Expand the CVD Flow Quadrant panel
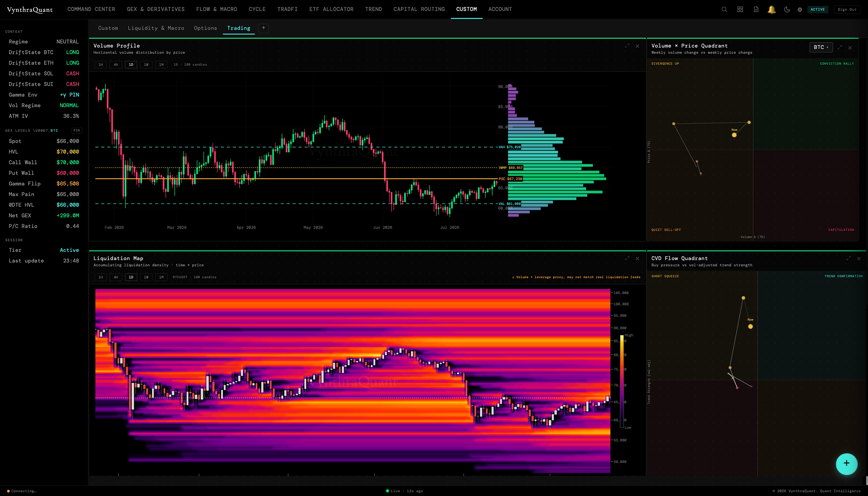Screen dimensions: 868x496 [x=848, y=258]
